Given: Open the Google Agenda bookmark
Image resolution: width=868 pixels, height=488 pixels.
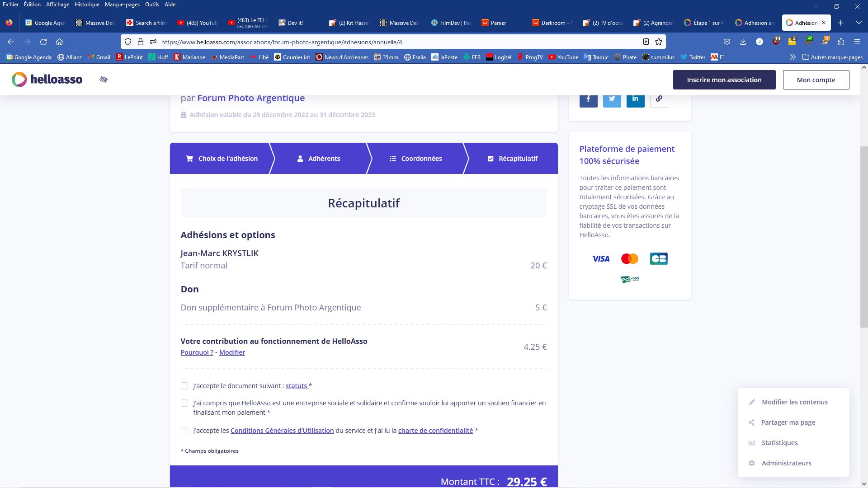Looking at the screenshot, I should point(29,57).
